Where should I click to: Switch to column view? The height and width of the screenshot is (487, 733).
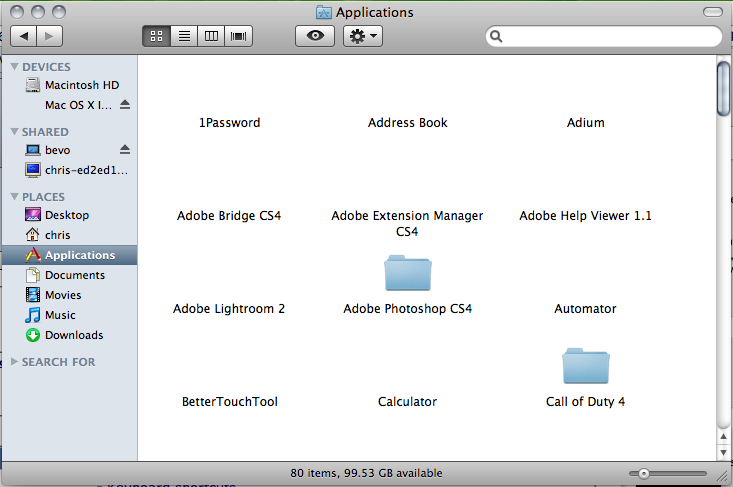[x=211, y=36]
